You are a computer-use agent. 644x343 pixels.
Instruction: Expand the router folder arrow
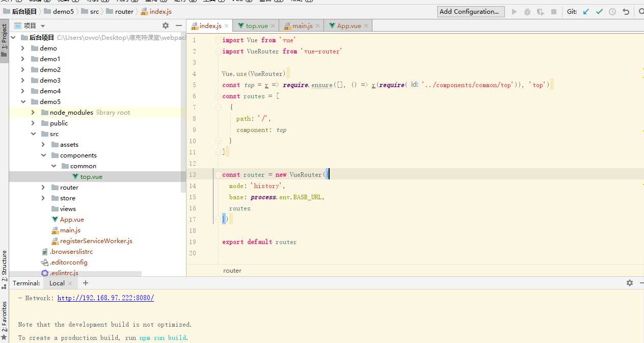pyautogui.click(x=43, y=188)
